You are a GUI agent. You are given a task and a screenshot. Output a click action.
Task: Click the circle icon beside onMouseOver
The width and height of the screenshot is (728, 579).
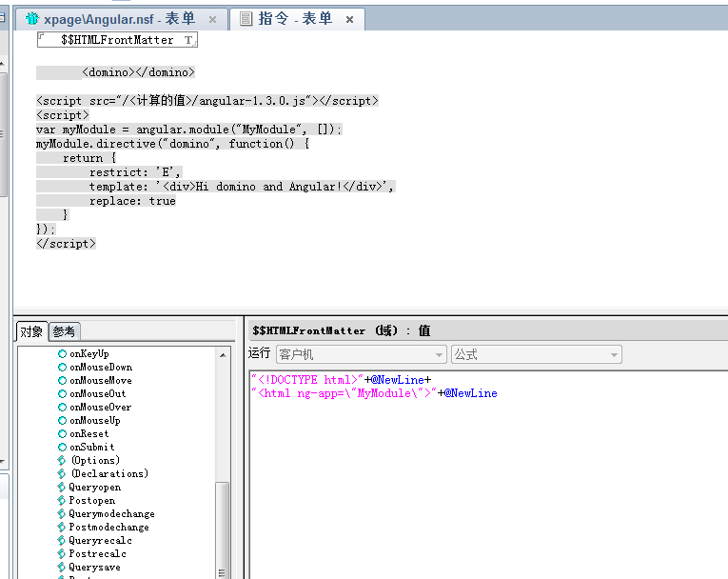[x=62, y=407]
